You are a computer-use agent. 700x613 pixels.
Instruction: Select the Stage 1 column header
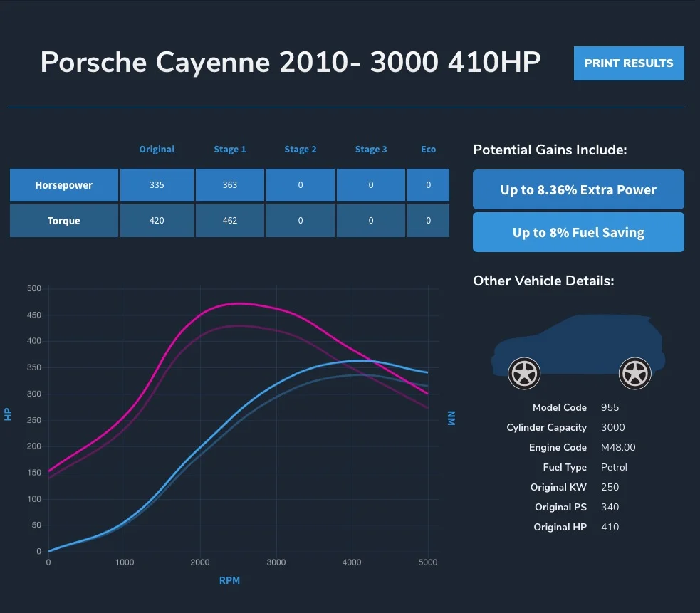[x=230, y=149]
